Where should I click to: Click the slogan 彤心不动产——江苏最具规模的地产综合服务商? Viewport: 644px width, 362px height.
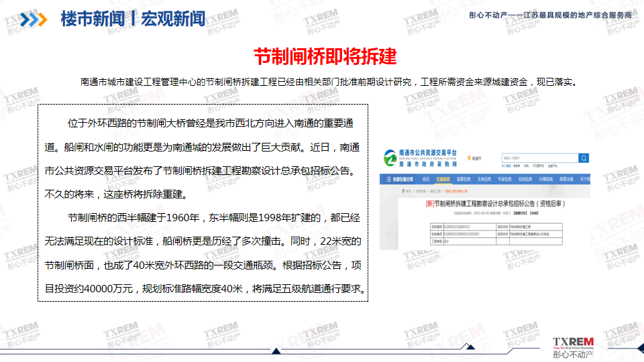[550, 15]
